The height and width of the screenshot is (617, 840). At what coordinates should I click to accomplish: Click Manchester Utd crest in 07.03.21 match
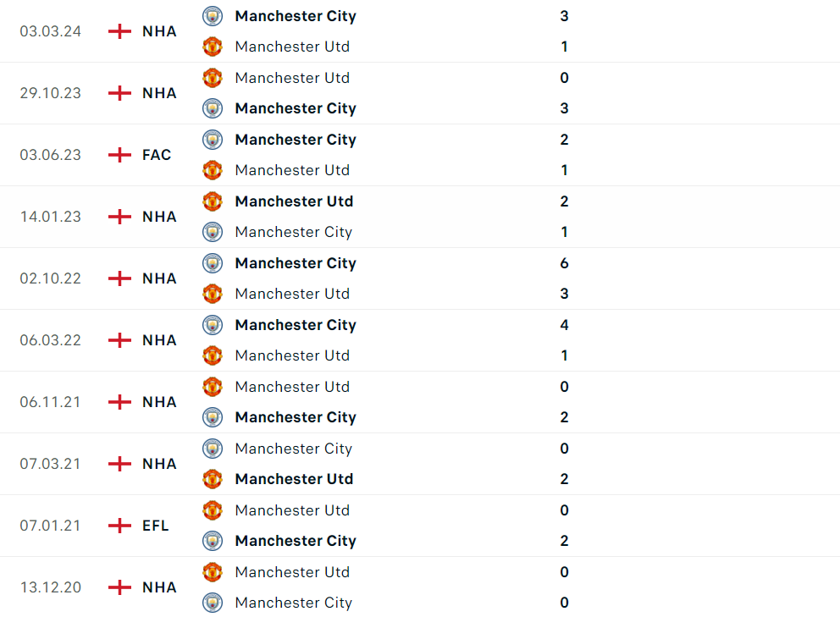(x=213, y=479)
